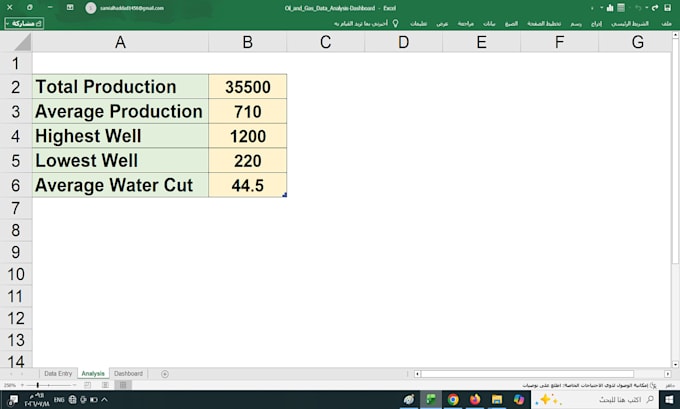Click the table form icon in Quick Access
Screen dimensions: 680x409
[621, 8]
